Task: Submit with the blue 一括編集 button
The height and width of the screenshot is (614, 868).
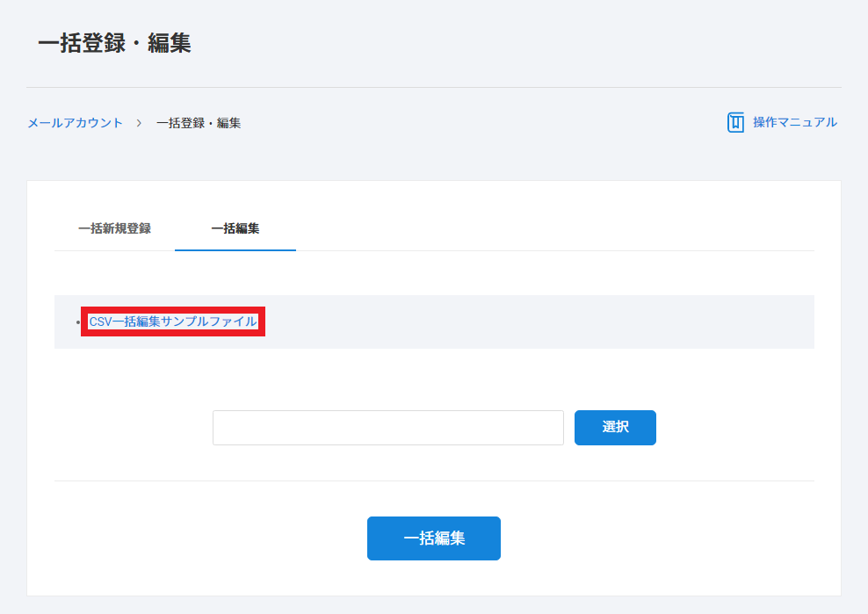Action: pyautogui.click(x=433, y=538)
